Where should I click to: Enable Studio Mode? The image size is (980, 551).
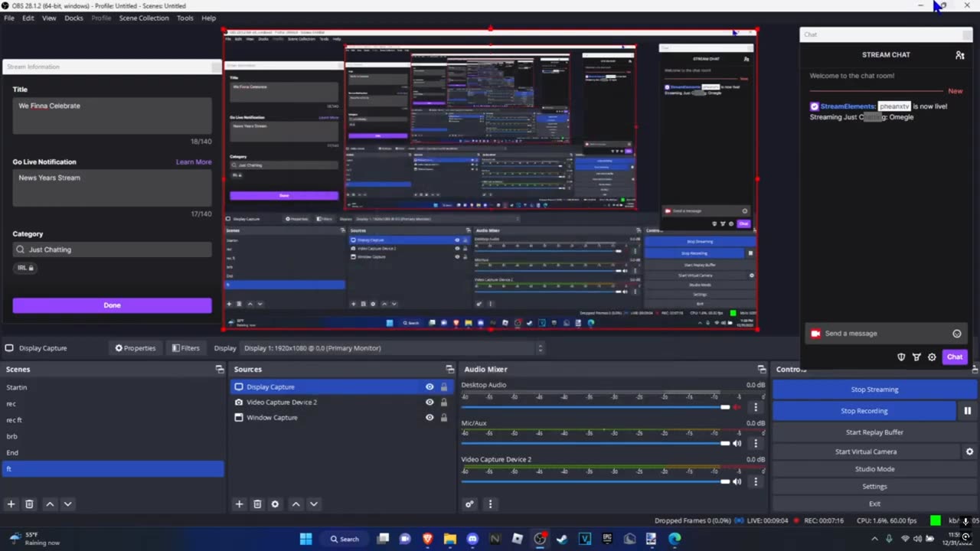[x=874, y=469]
